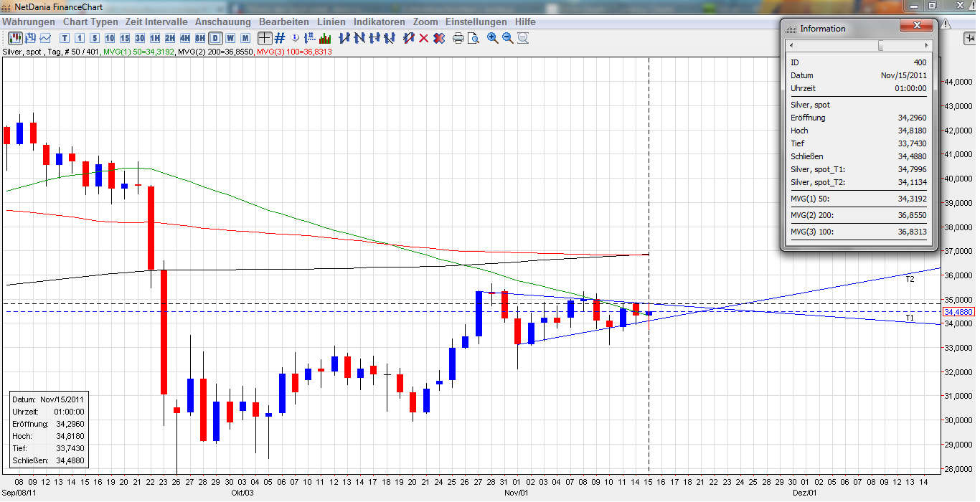The image size is (980, 502).
Task: Switch to the OHLC bar chart icon
Action: [30, 38]
